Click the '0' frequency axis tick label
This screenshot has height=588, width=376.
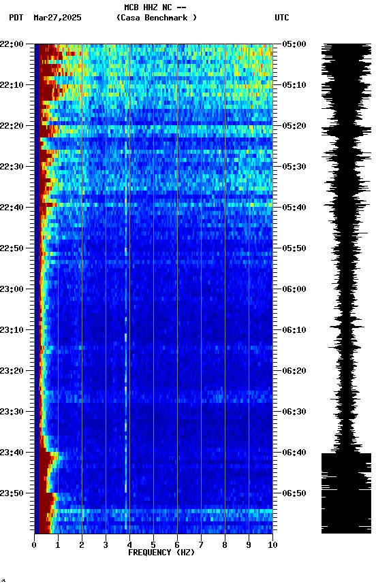[34, 545]
